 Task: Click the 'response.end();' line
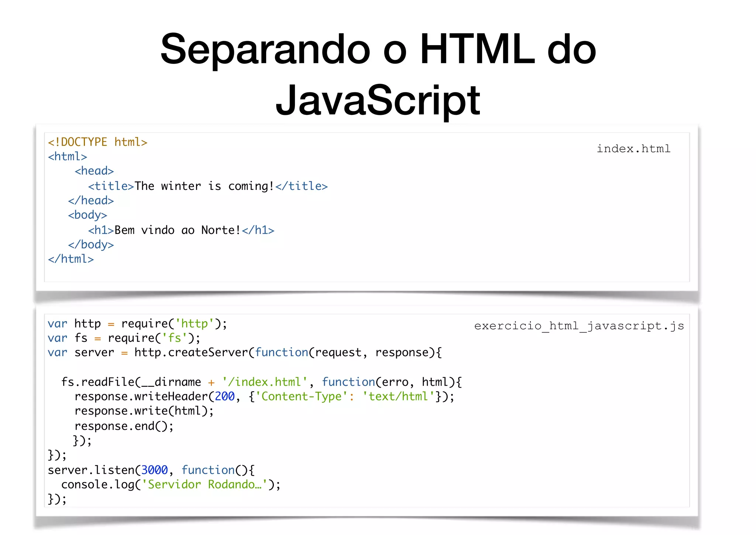(124, 426)
